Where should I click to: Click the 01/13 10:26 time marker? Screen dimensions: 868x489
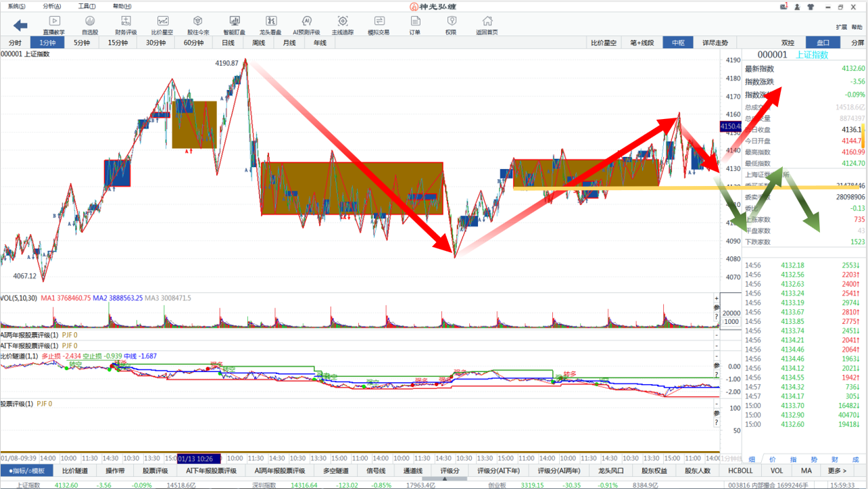[x=199, y=458]
